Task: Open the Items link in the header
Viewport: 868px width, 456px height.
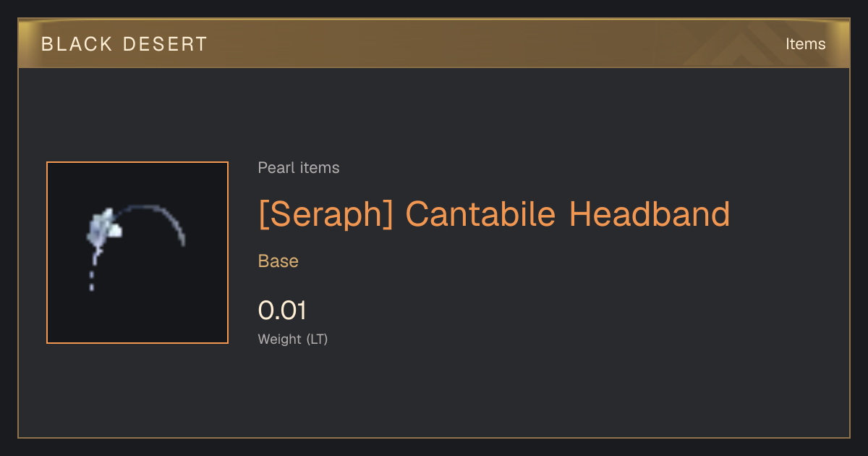Action: point(805,44)
